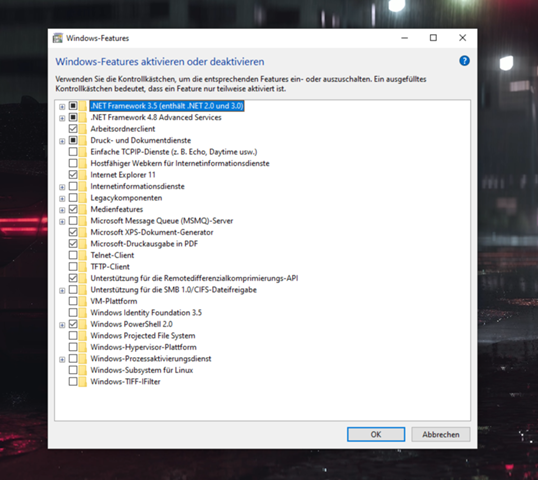Click folder icon beside VM-Plattform
The height and width of the screenshot is (480, 538).
83,301
